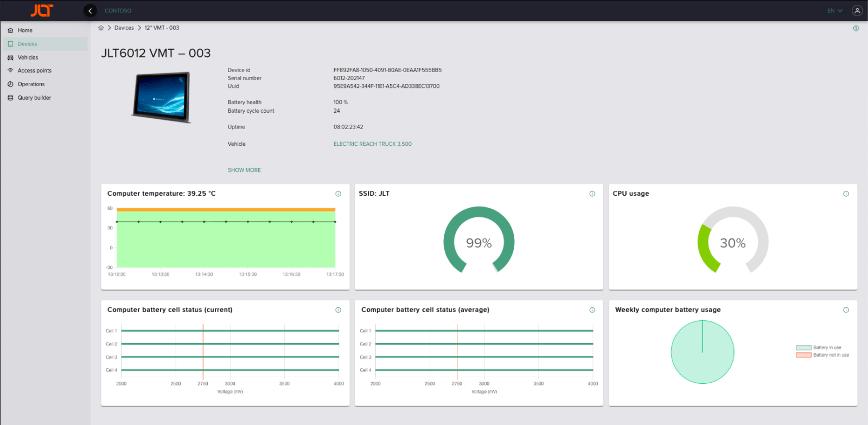The image size is (868, 425).
Task: Open Access points menu item
Action: click(x=45, y=70)
